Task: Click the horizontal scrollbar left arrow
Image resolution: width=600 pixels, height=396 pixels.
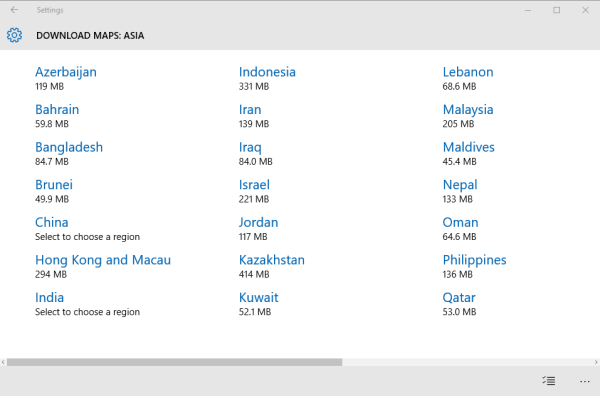Action: coord(3,362)
